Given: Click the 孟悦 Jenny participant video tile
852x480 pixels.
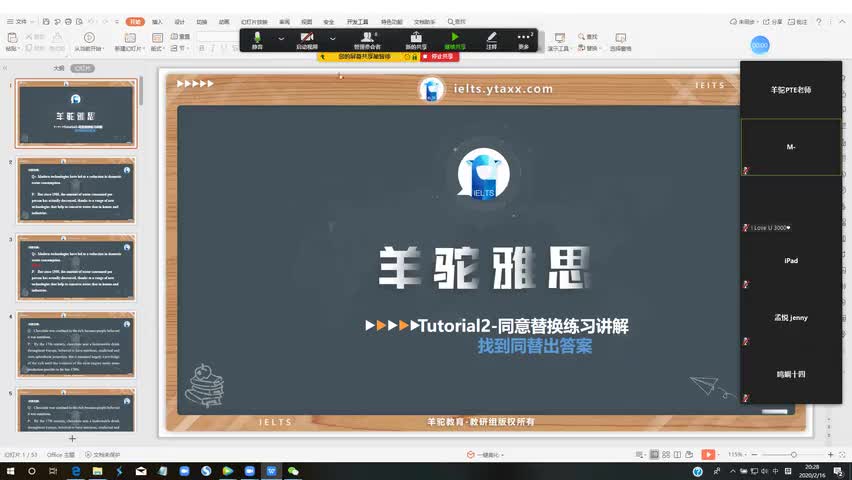Looking at the screenshot, I should click(791, 317).
